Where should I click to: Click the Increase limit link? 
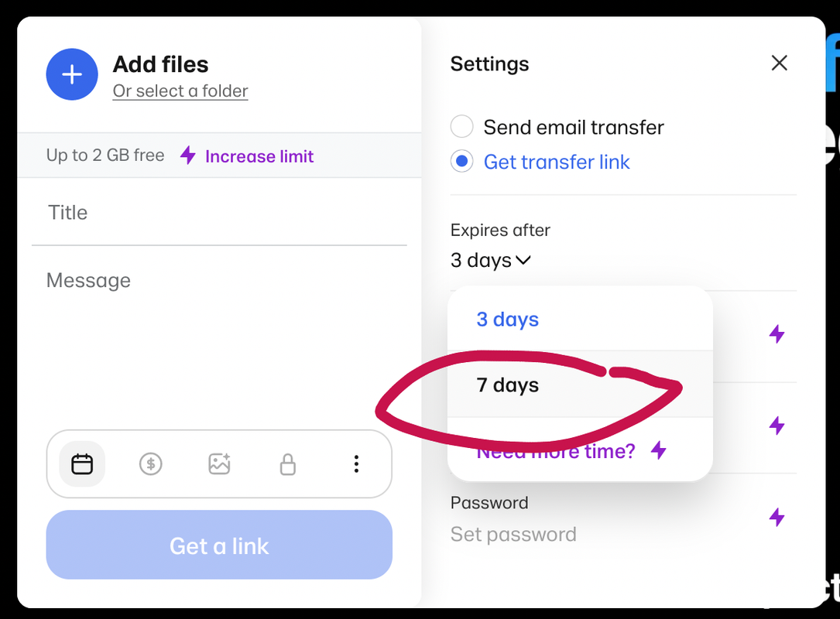(x=259, y=156)
